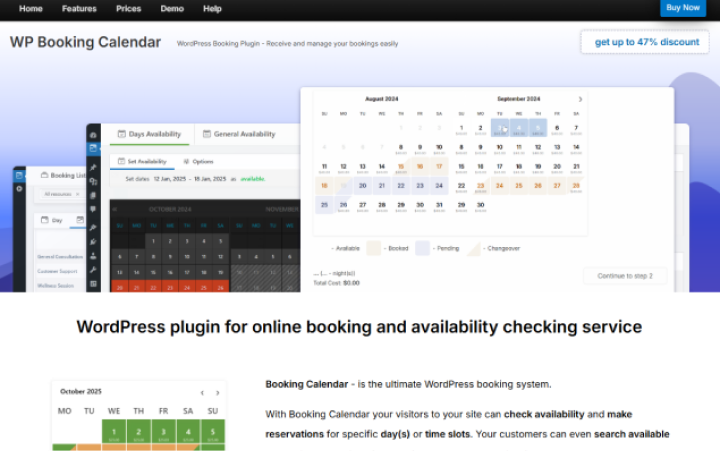Show previous month in October 2025 calendar
The width and height of the screenshot is (720, 451).
(202, 393)
